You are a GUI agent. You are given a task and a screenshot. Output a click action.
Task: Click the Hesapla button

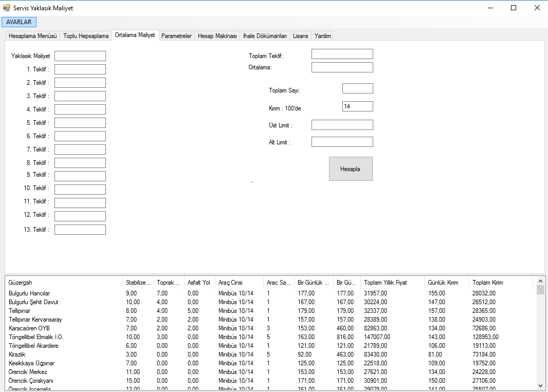click(351, 169)
